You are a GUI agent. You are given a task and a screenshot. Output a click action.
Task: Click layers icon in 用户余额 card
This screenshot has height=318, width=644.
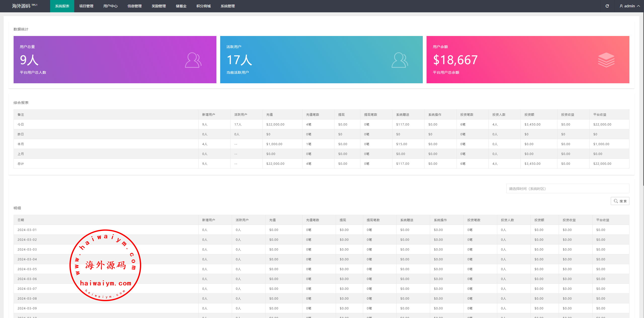(x=606, y=60)
